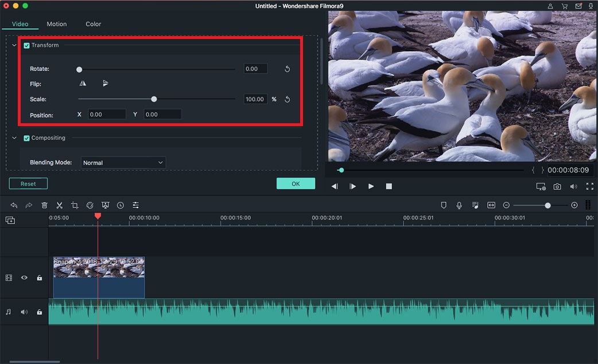Play the preview video
The image size is (598, 364).
pyautogui.click(x=371, y=186)
